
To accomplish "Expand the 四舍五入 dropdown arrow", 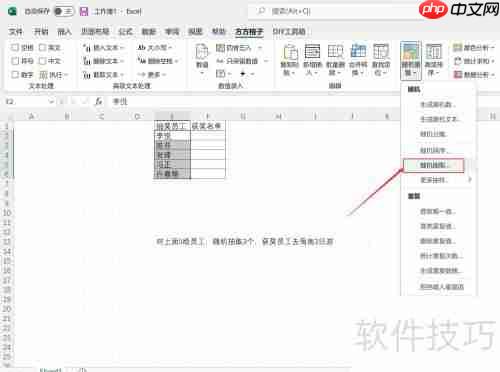I will tap(260, 48).
